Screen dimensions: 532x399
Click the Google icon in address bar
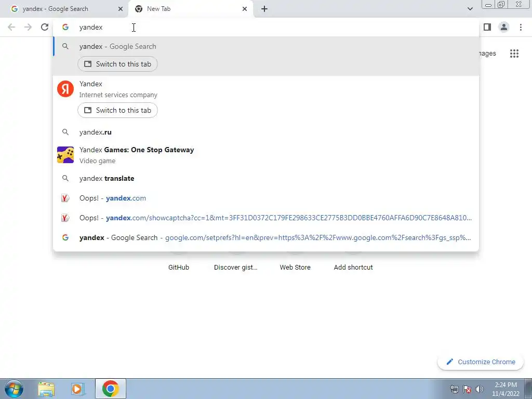(65, 27)
